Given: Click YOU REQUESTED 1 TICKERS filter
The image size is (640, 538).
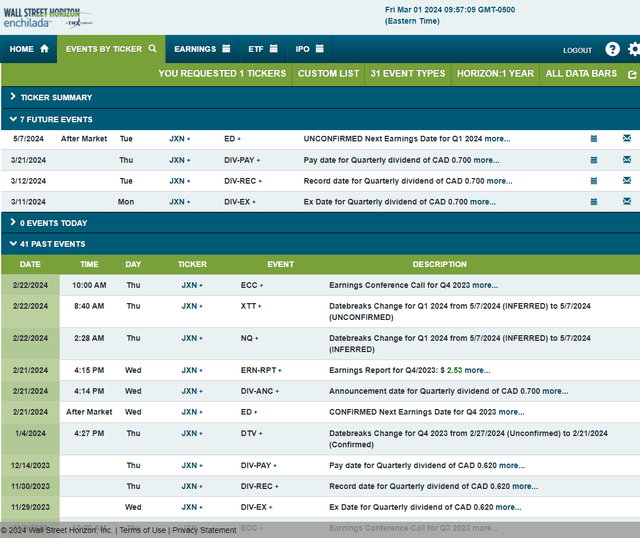Looking at the screenshot, I should [x=222, y=73].
